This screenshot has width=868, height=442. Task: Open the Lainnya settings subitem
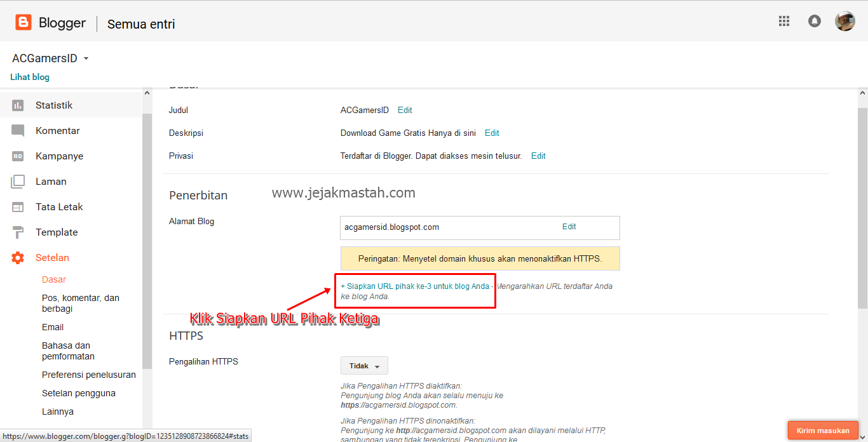tap(58, 412)
